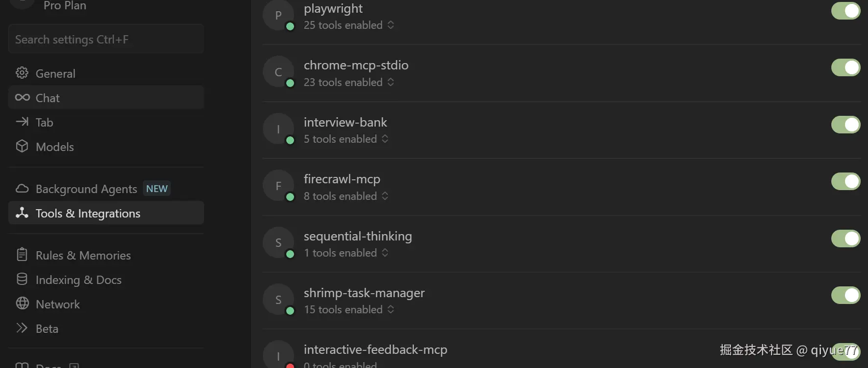Viewport: 868px width, 368px height.
Task: Click the interactive-feedback-mcp server name
Action: [375, 349]
